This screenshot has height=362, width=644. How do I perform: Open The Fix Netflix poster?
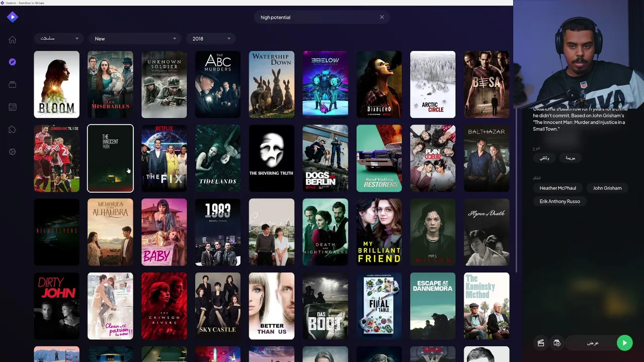(x=164, y=158)
